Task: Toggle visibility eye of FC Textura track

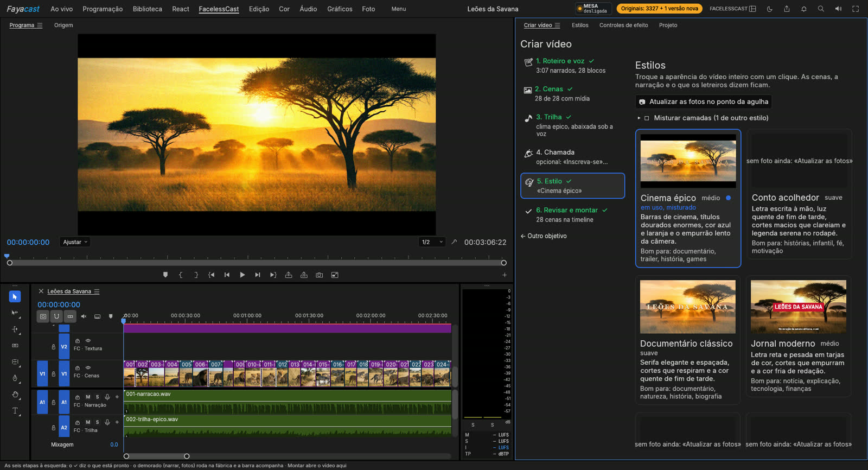Action: tap(88, 341)
